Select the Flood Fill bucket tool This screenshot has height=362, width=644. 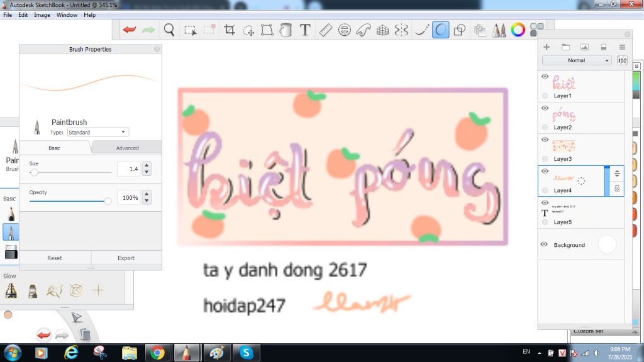coord(286,30)
